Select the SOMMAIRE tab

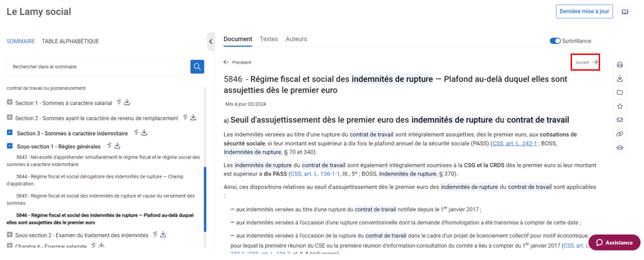[21, 41]
